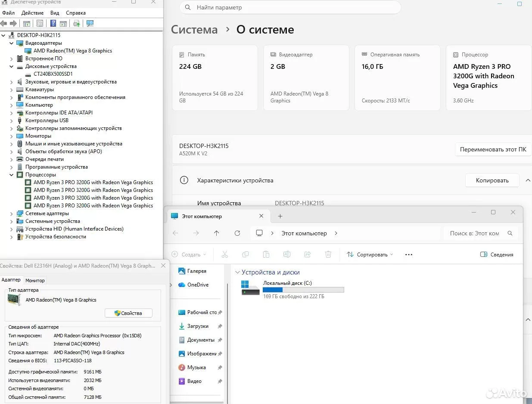Select AMD Radeon(TM) Vega 8 Graphics tree item
The width and height of the screenshot is (532, 404).
pos(73,51)
